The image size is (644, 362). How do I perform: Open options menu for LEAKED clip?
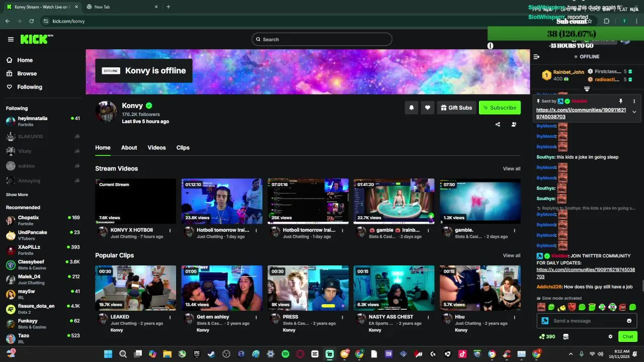(x=170, y=317)
